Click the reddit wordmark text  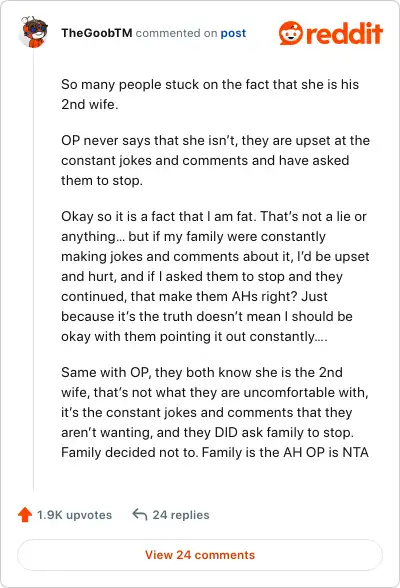pyautogui.click(x=344, y=33)
